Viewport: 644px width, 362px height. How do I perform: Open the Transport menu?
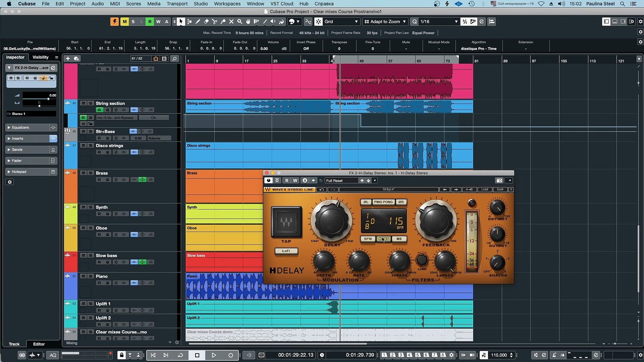tap(177, 4)
